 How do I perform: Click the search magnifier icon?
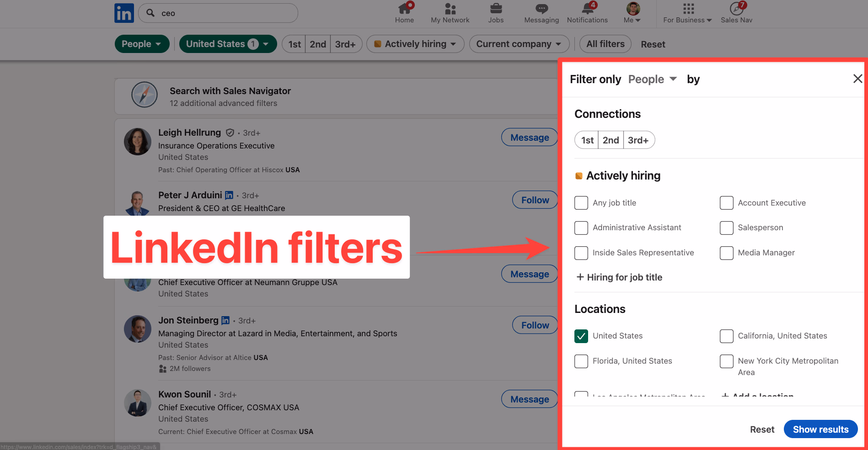(150, 13)
